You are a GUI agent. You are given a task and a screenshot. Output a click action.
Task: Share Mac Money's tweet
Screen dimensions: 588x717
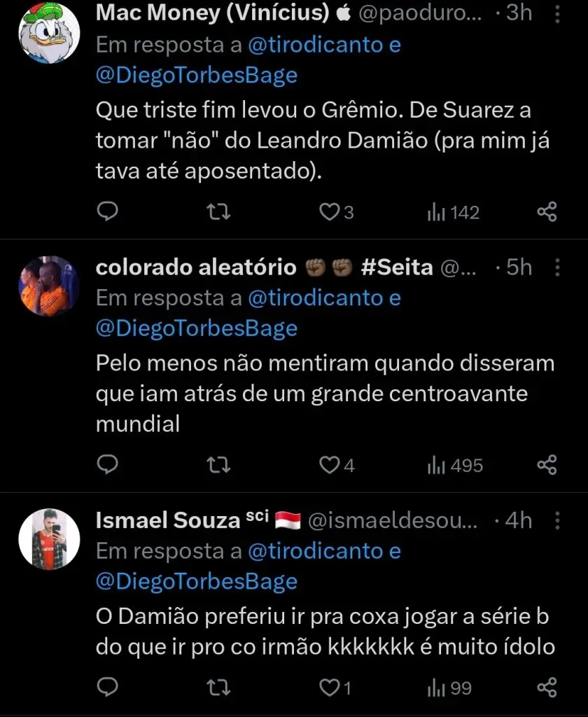[x=547, y=211]
